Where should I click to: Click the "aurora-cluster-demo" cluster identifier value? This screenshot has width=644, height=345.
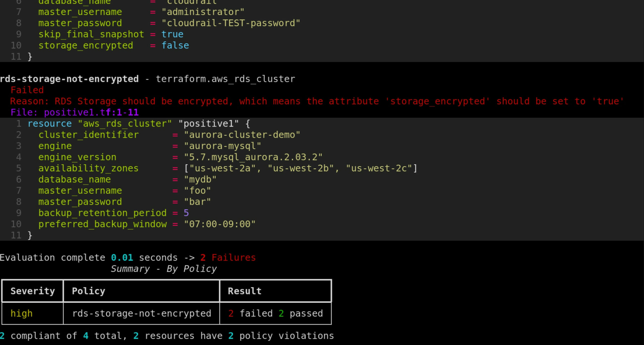click(x=242, y=135)
